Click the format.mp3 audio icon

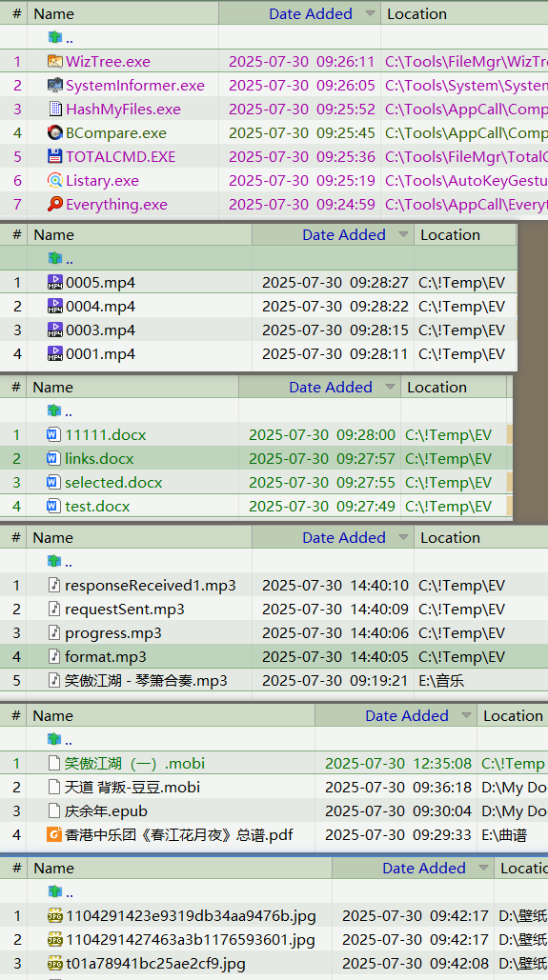(x=54, y=656)
